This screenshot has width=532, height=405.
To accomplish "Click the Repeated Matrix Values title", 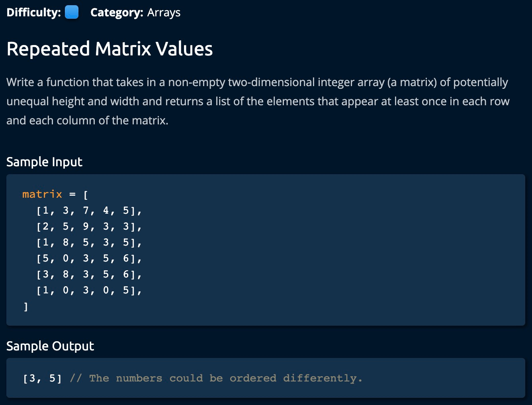I will (110, 49).
